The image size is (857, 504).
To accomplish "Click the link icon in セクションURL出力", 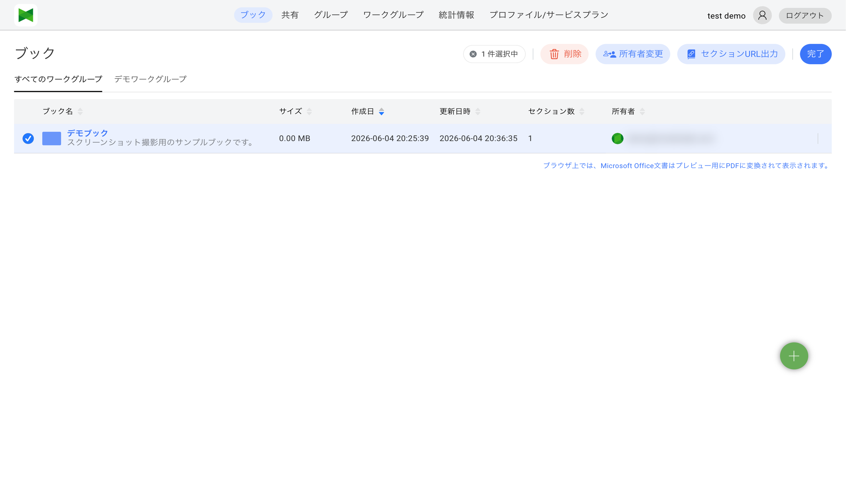I will click(x=691, y=54).
